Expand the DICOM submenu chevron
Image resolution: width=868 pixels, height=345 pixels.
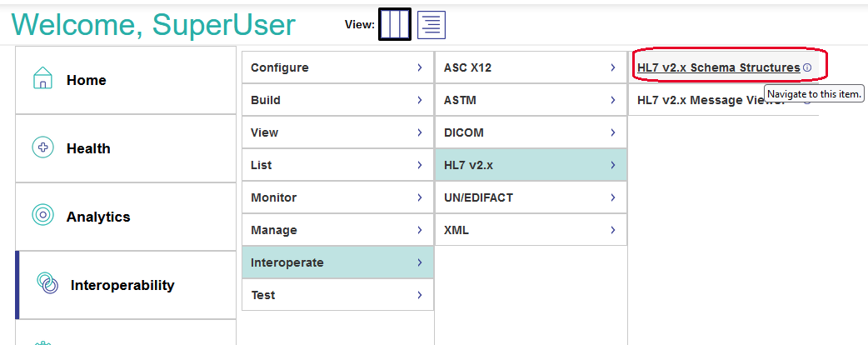613,132
